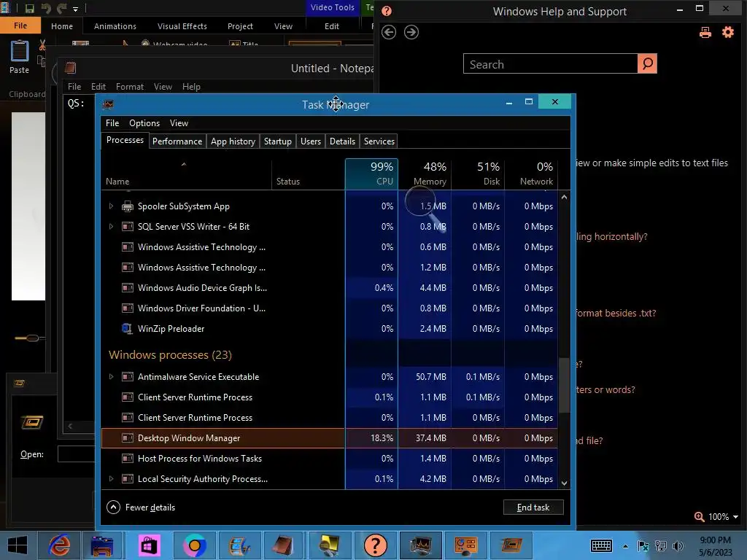Click the Help question mark title icon

[x=387, y=11]
